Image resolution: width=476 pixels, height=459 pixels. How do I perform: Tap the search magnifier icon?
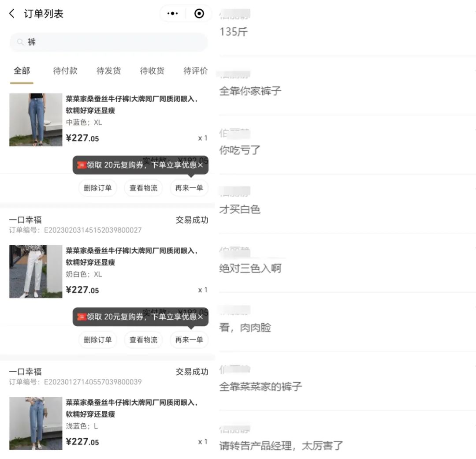[20, 42]
